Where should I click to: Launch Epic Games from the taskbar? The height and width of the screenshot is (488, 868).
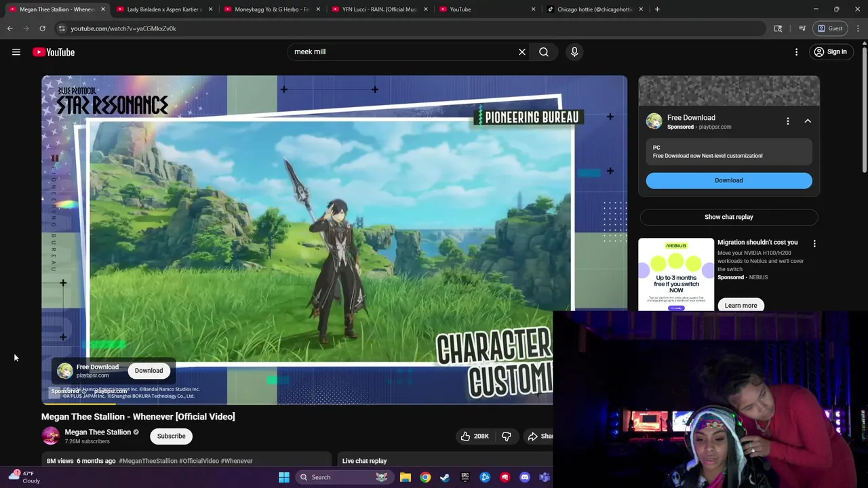[x=465, y=477]
